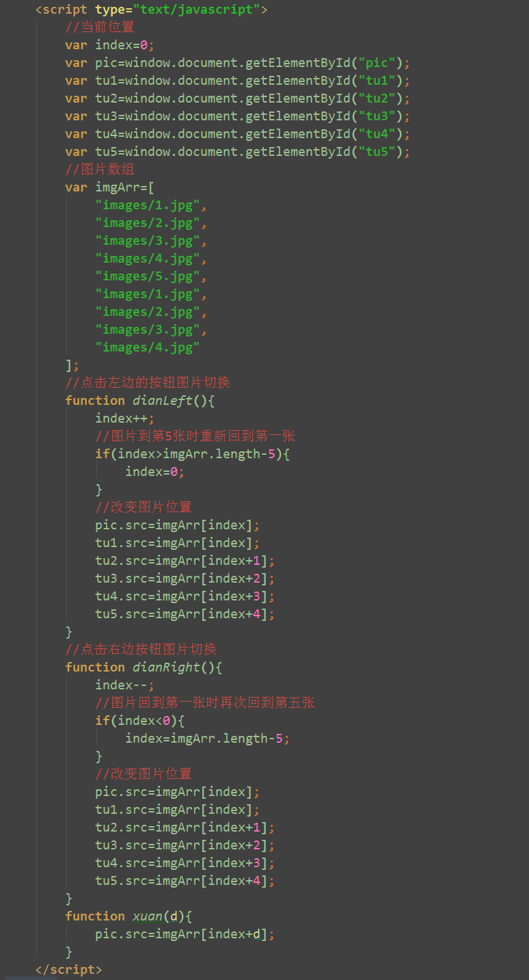Click the "tu4" string argument
The height and width of the screenshot is (980, 529).
coord(377,134)
